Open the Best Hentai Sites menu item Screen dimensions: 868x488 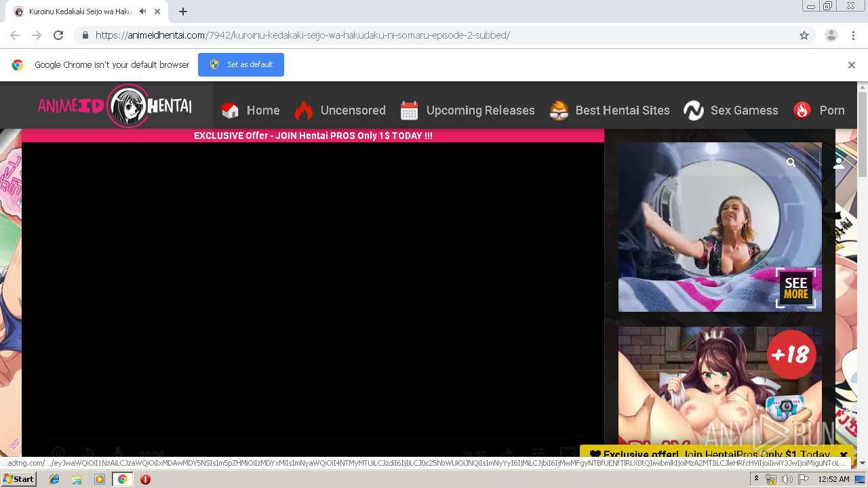[x=609, y=110]
